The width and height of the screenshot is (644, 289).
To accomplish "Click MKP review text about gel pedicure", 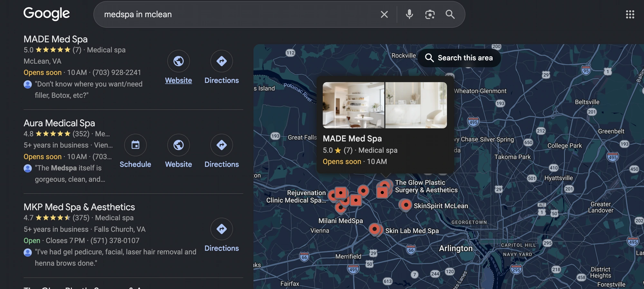I will [115, 257].
